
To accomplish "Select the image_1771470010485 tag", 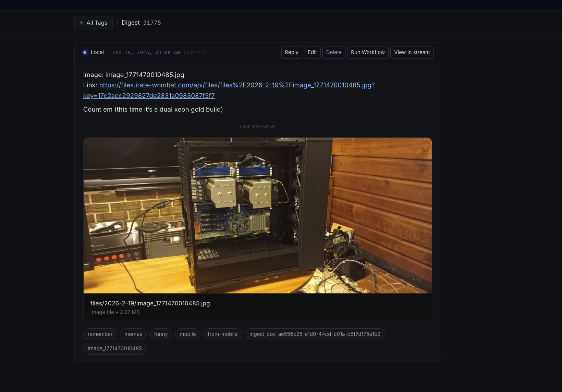I will click(x=114, y=349).
